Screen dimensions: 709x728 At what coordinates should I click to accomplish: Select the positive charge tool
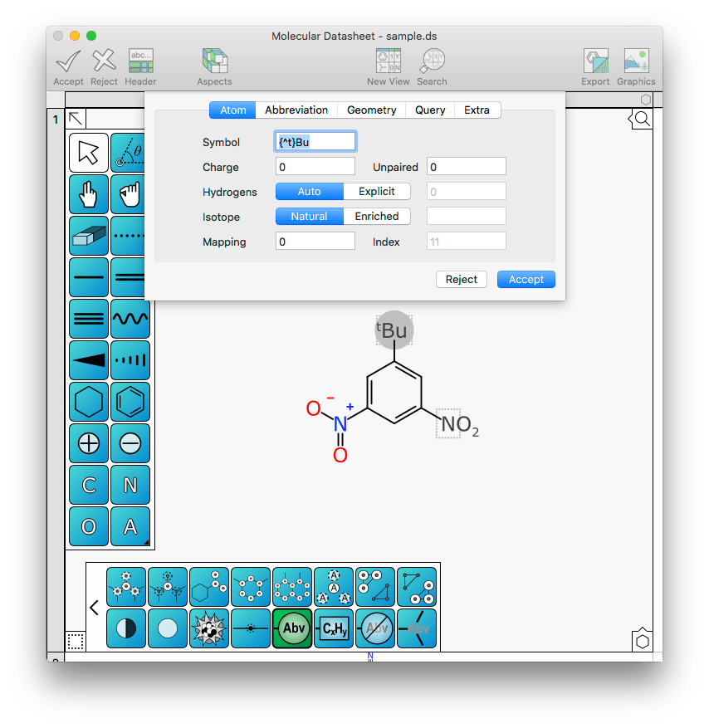coord(88,443)
